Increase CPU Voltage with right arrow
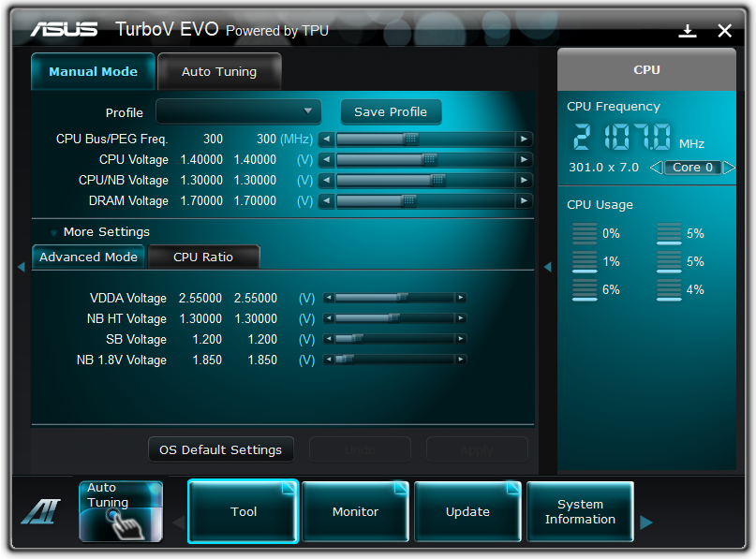756x559 pixels. (524, 159)
